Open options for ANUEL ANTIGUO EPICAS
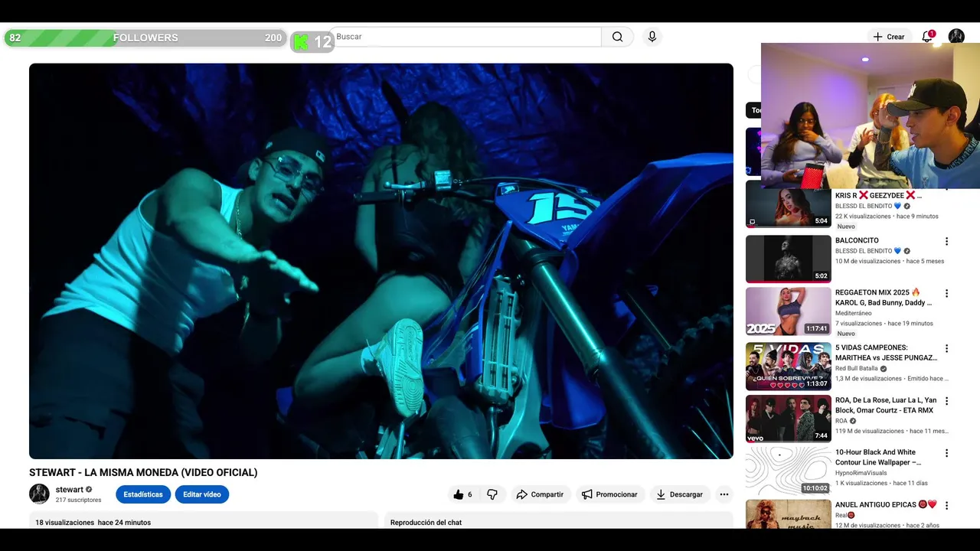Screen dimensions: 980x551 (x=947, y=506)
